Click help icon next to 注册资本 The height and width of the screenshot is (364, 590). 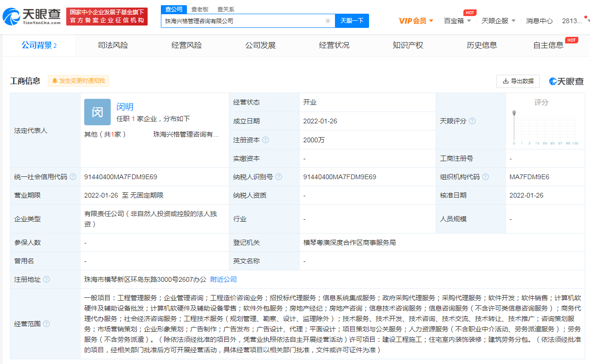[x=265, y=140]
